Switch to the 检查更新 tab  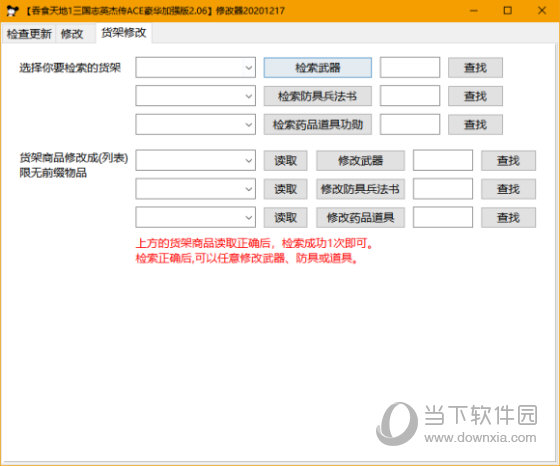[x=29, y=34]
